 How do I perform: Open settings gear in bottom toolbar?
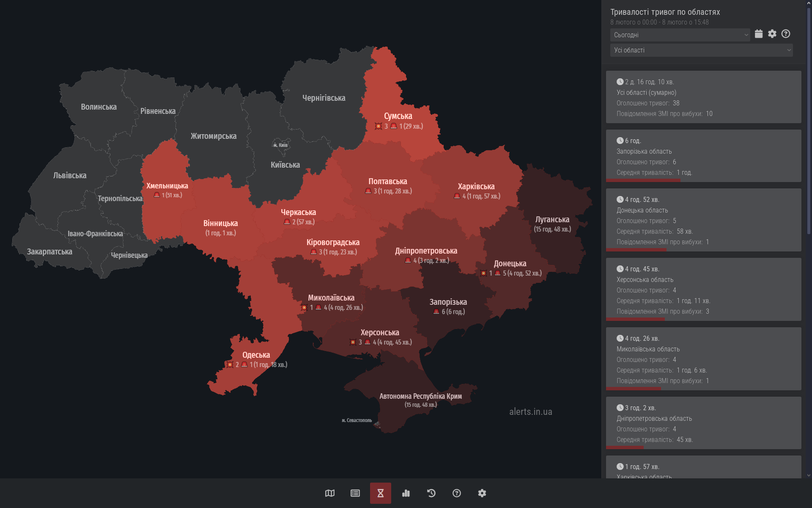[x=482, y=493]
